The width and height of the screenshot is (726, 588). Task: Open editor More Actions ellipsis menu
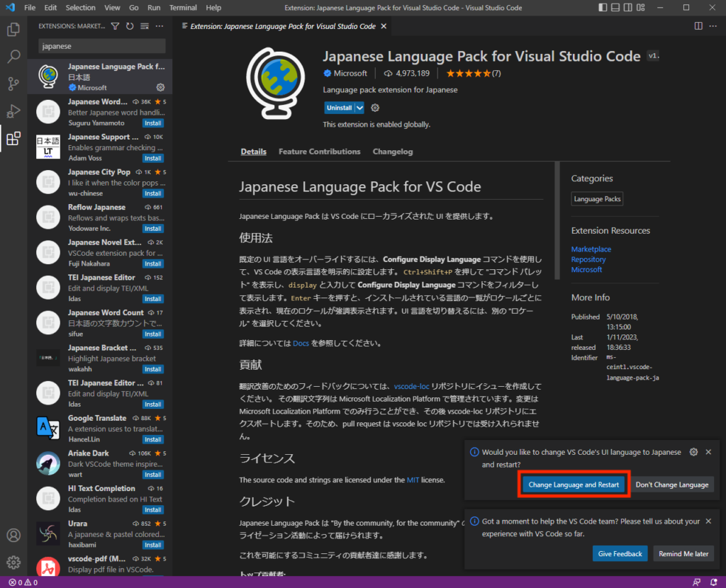pyautogui.click(x=713, y=26)
